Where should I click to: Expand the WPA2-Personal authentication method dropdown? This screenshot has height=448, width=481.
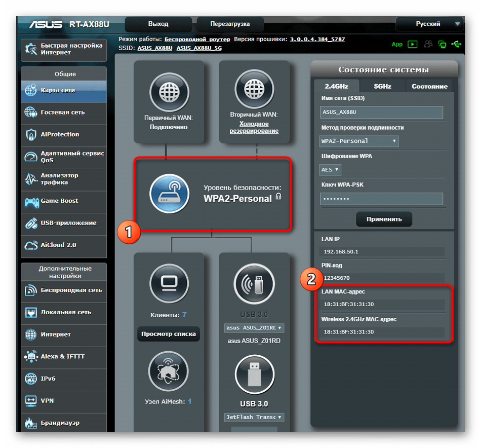click(x=359, y=141)
